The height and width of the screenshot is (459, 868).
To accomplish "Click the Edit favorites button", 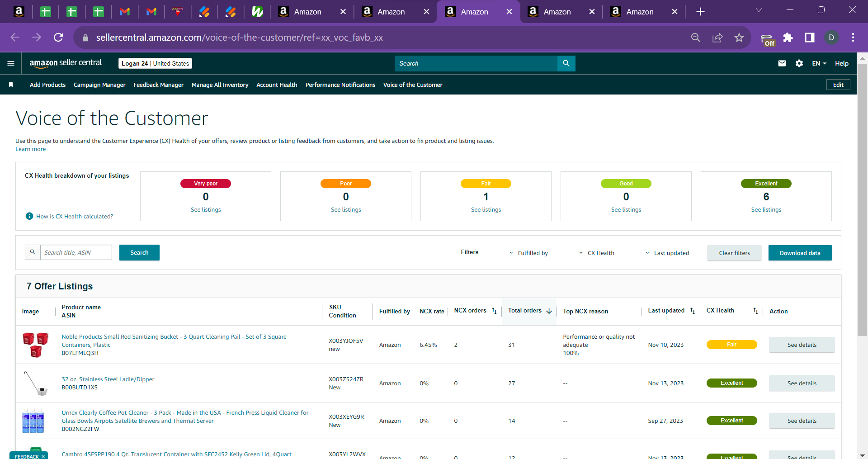I will pos(838,85).
